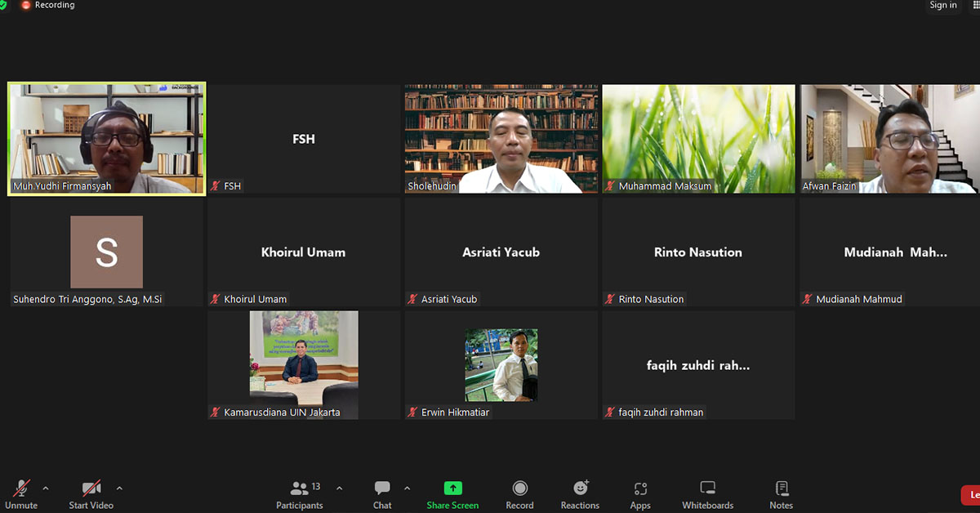The height and width of the screenshot is (513, 980).
Task: Launch Whiteboards
Action: click(x=707, y=493)
